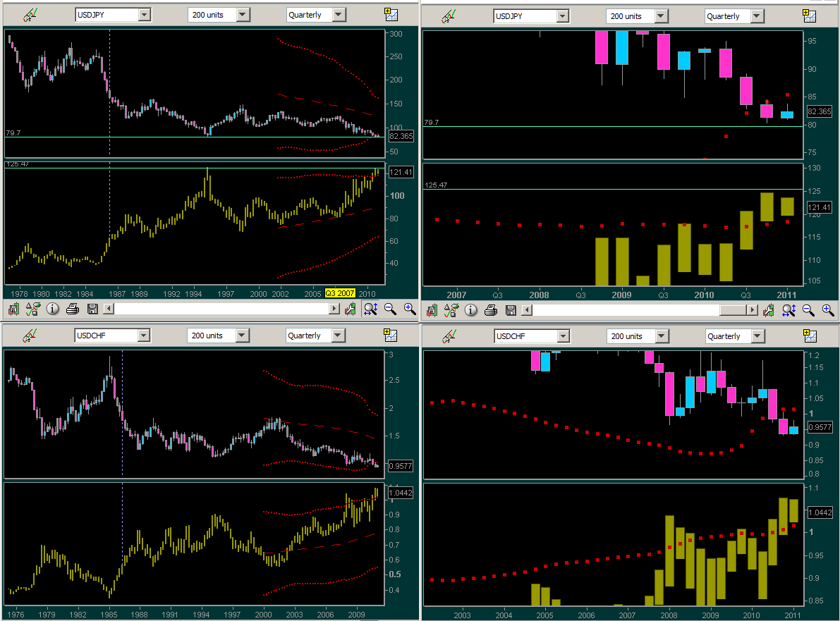840x621 pixels.
Task: Open the USDJPY symbol dropdown in the top-left panel
Action: tap(144, 15)
